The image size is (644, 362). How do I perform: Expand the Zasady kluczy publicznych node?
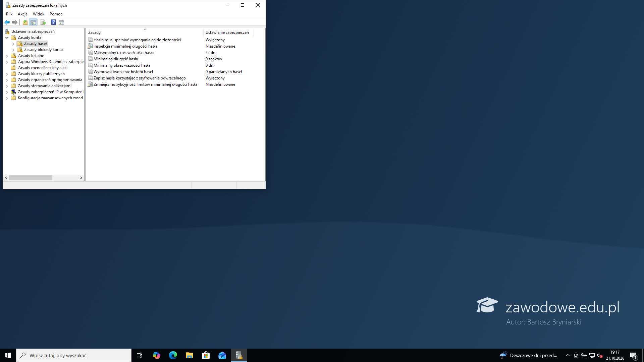[7, 74]
